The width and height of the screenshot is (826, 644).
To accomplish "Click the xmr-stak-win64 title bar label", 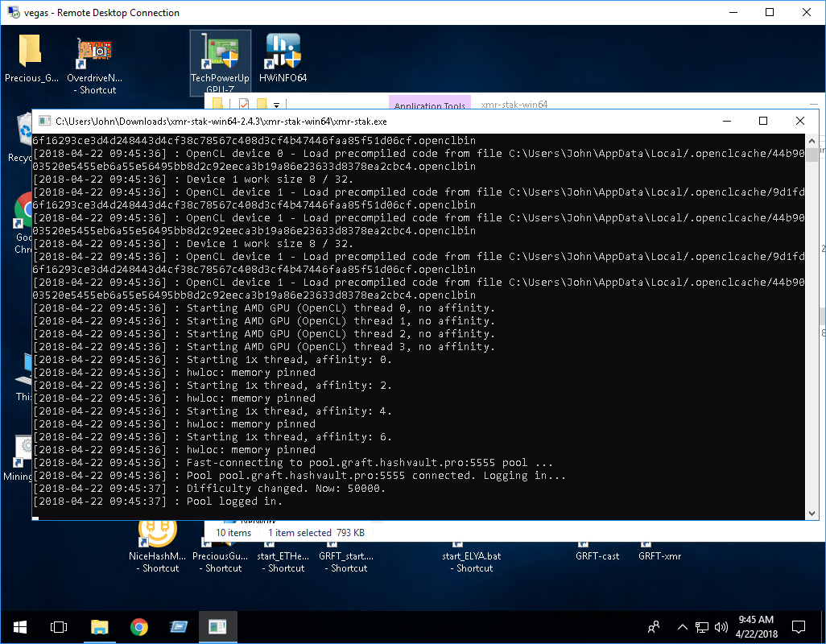I will pyautogui.click(x=515, y=104).
